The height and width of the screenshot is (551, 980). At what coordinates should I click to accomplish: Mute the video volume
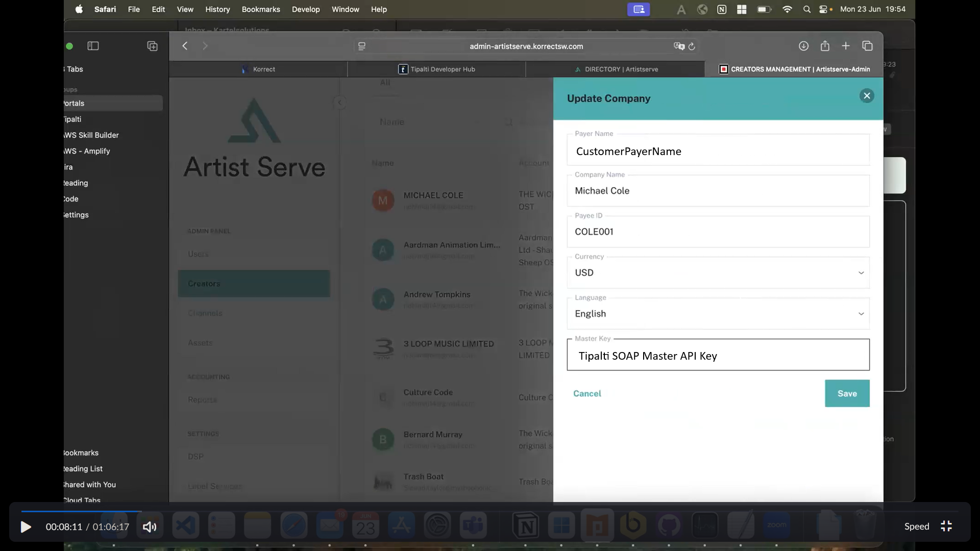[x=149, y=527]
